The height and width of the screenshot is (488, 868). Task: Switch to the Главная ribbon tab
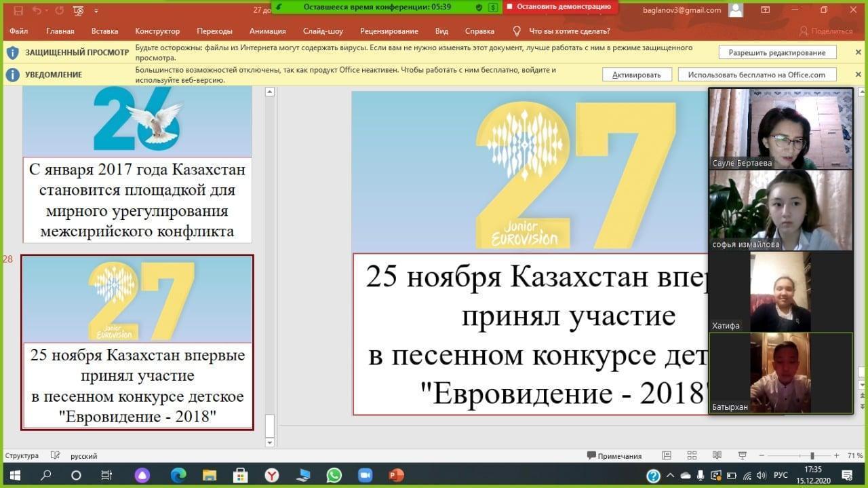[60, 31]
